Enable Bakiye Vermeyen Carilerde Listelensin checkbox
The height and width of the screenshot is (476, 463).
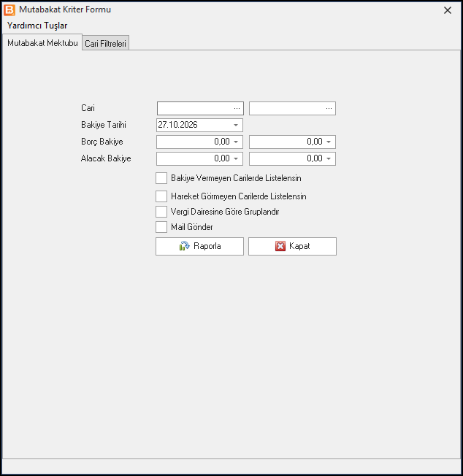(161, 178)
